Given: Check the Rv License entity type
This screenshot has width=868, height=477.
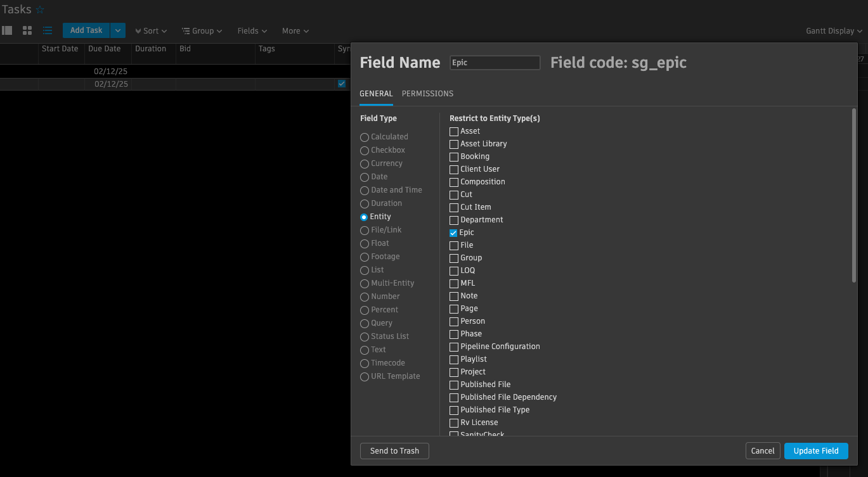Looking at the screenshot, I should click(x=454, y=423).
